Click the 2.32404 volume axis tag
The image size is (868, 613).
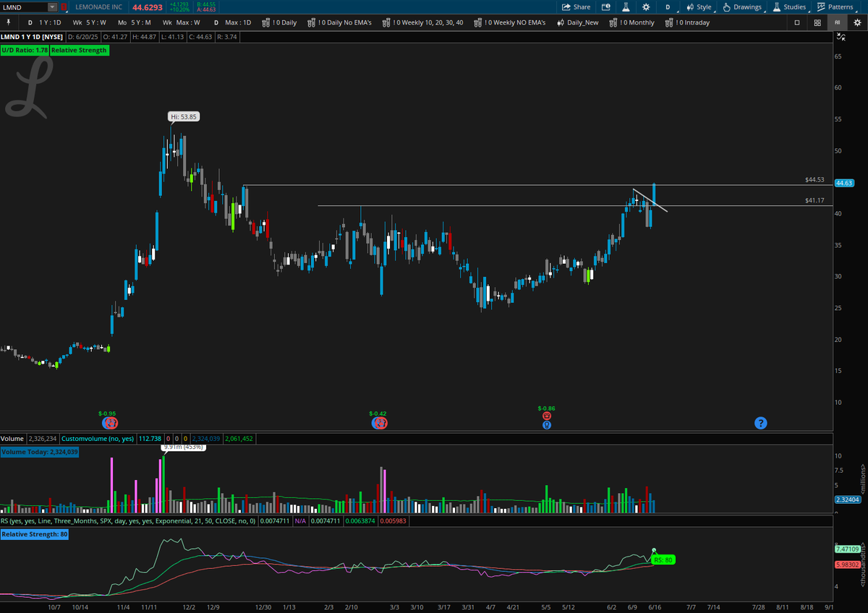(847, 500)
